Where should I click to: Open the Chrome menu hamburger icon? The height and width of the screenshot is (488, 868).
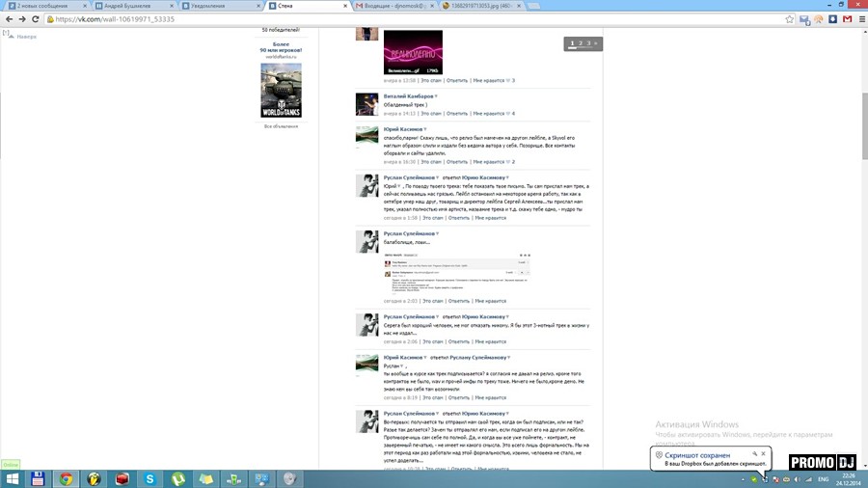click(857, 18)
